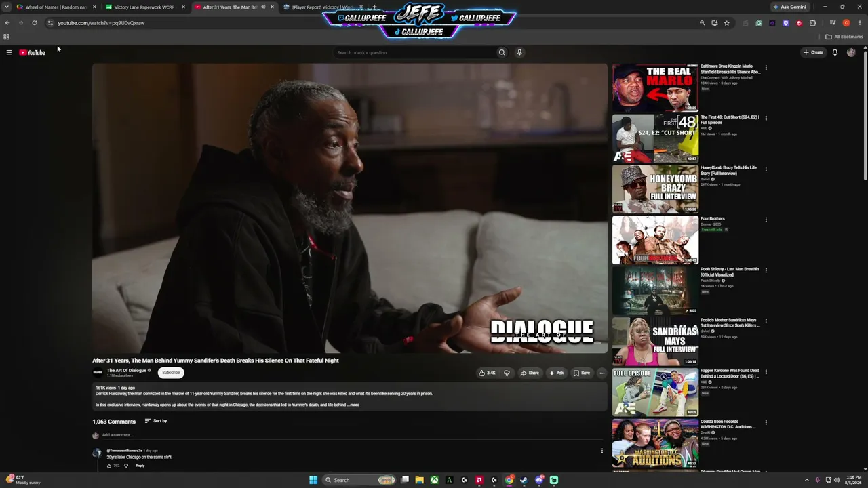
Task: Open The First 48 Cut Short thumbnail
Action: [655, 138]
